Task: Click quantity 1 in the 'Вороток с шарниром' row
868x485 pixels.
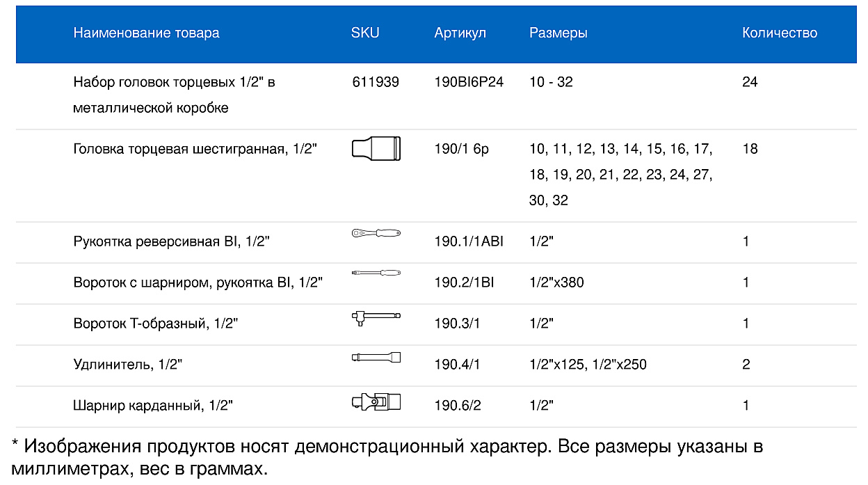Action: click(x=746, y=283)
